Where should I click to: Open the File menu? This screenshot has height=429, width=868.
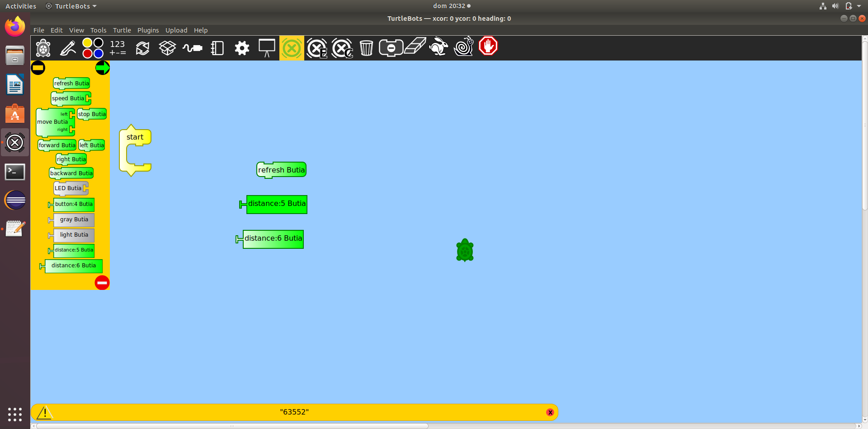pyautogui.click(x=39, y=30)
